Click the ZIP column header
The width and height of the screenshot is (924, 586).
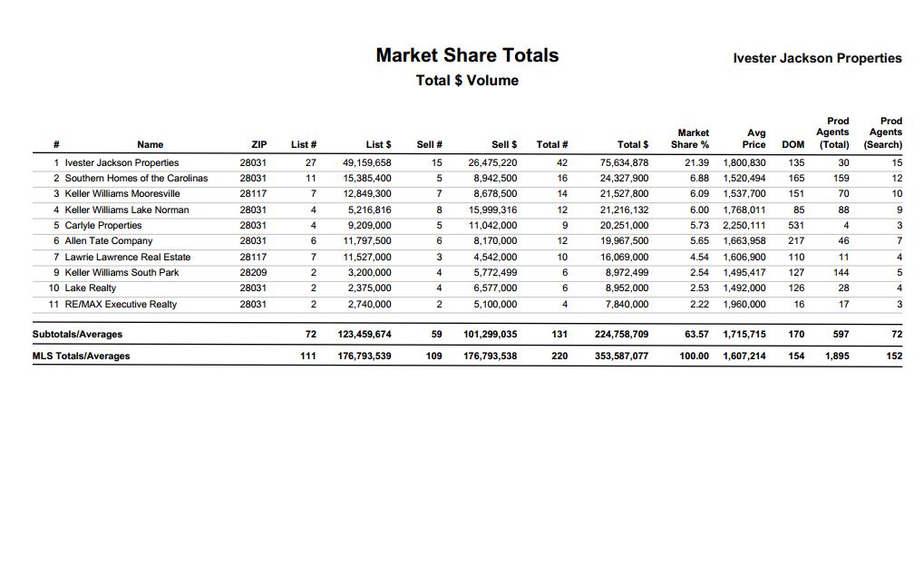pyautogui.click(x=258, y=144)
